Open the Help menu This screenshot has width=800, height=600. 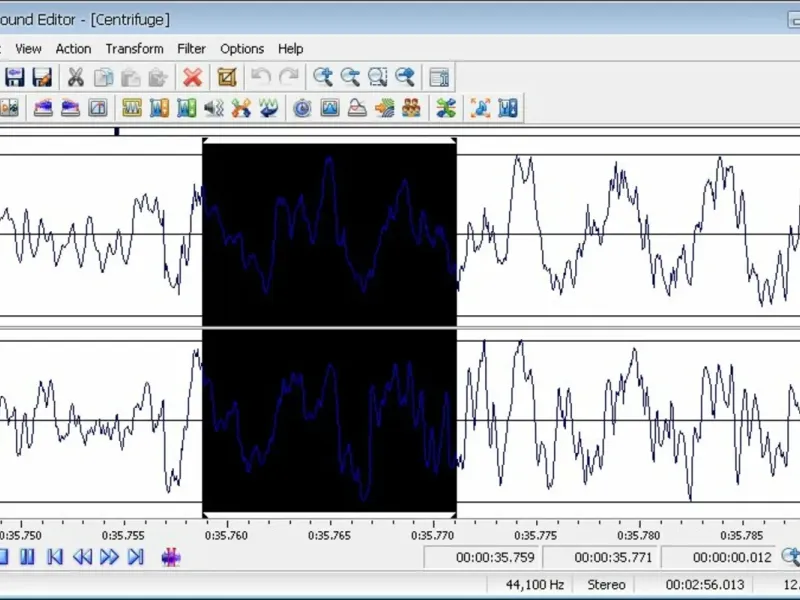click(x=290, y=48)
